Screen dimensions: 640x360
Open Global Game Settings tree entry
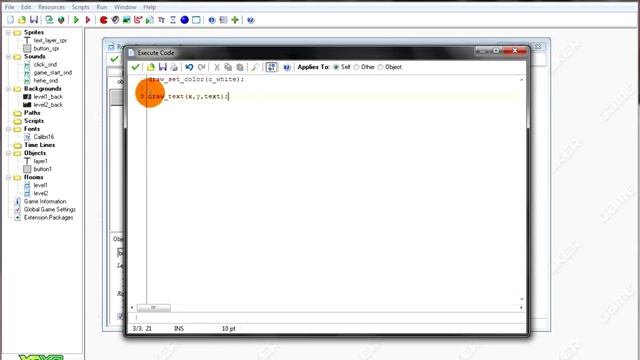pyautogui.click(x=49, y=210)
